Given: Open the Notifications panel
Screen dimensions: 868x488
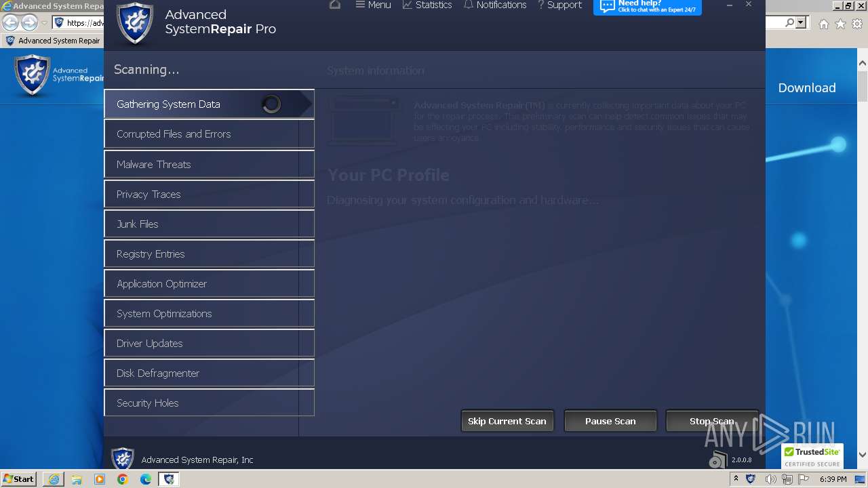Looking at the screenshot, I should (495, 5).
